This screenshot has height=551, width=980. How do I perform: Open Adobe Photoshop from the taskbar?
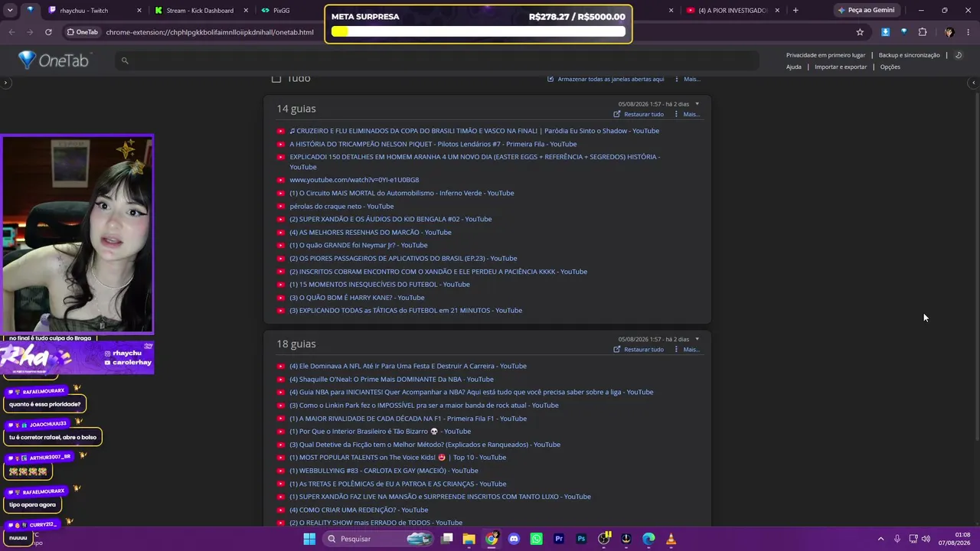(x=581, y=539)
